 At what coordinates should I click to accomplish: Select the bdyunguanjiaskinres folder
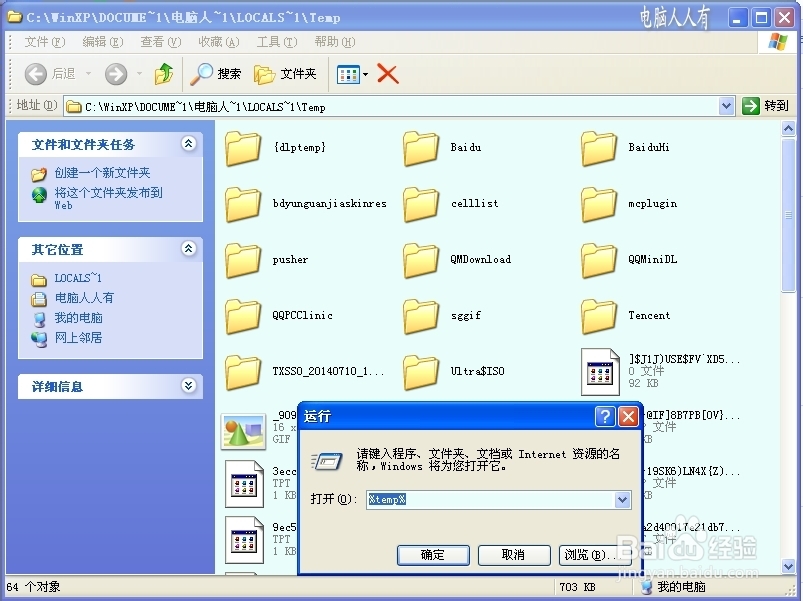click(x=305, y=204)
